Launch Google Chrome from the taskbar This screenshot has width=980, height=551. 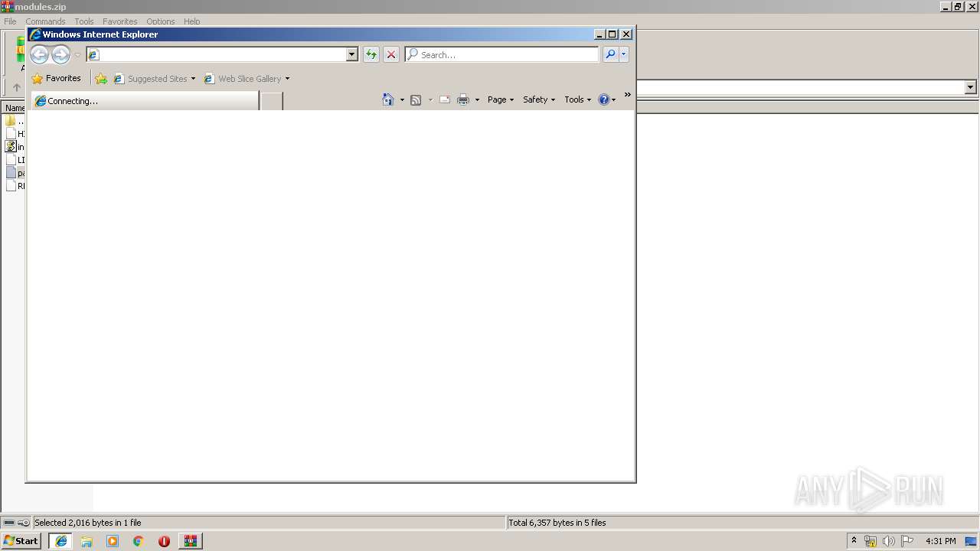coord(139,541)
